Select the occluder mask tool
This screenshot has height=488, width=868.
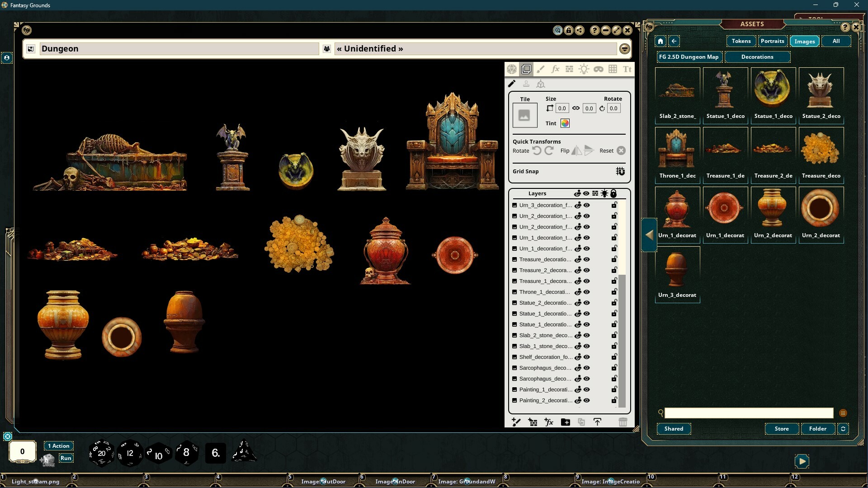click(599, 69)
